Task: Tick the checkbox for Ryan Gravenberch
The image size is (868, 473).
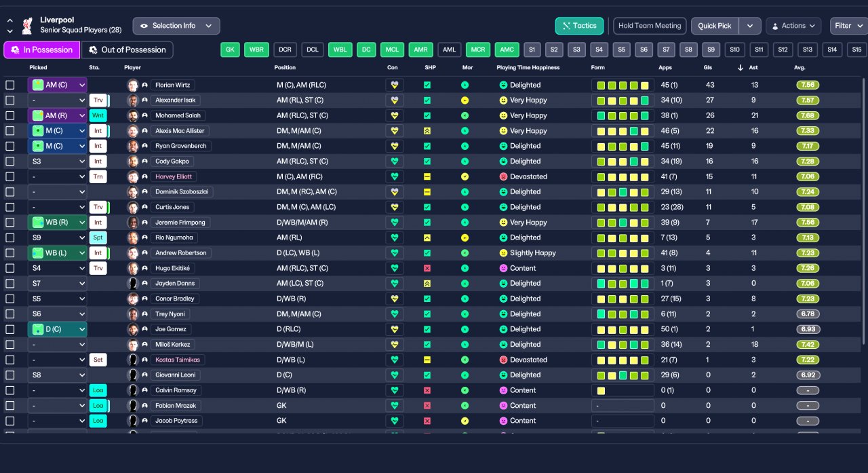Action: (x=9, y=147)
